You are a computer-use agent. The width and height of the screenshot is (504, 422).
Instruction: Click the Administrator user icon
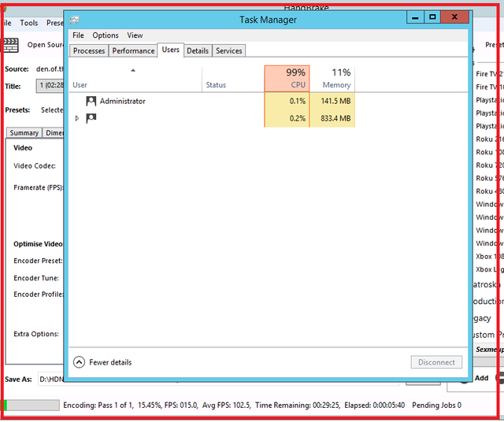[x=91, y=101]
